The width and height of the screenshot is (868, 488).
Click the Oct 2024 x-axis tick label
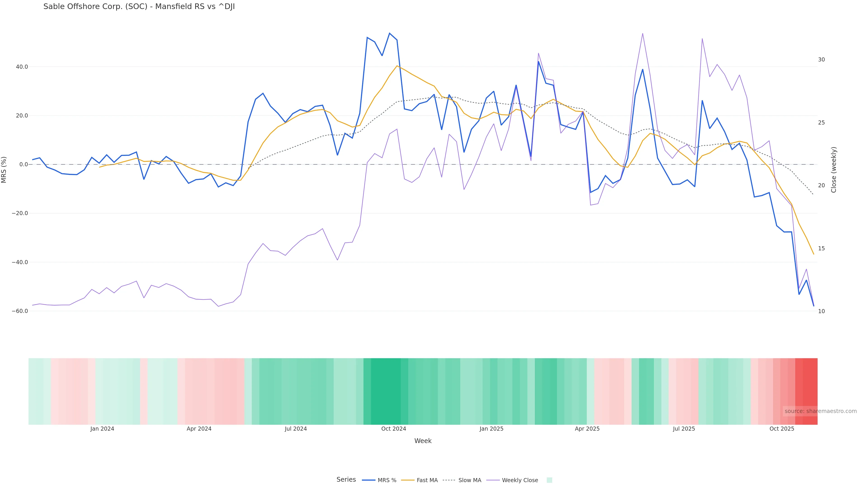coord(394,429)
